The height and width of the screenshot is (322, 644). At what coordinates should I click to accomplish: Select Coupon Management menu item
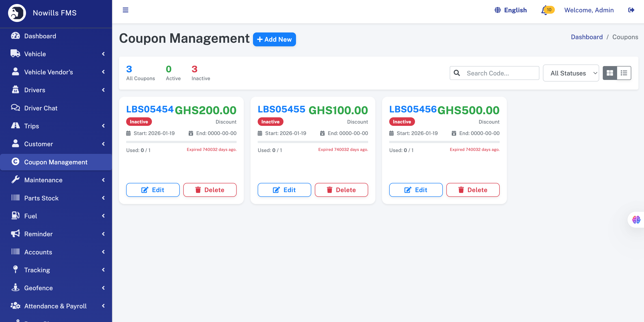click(56, 162)
